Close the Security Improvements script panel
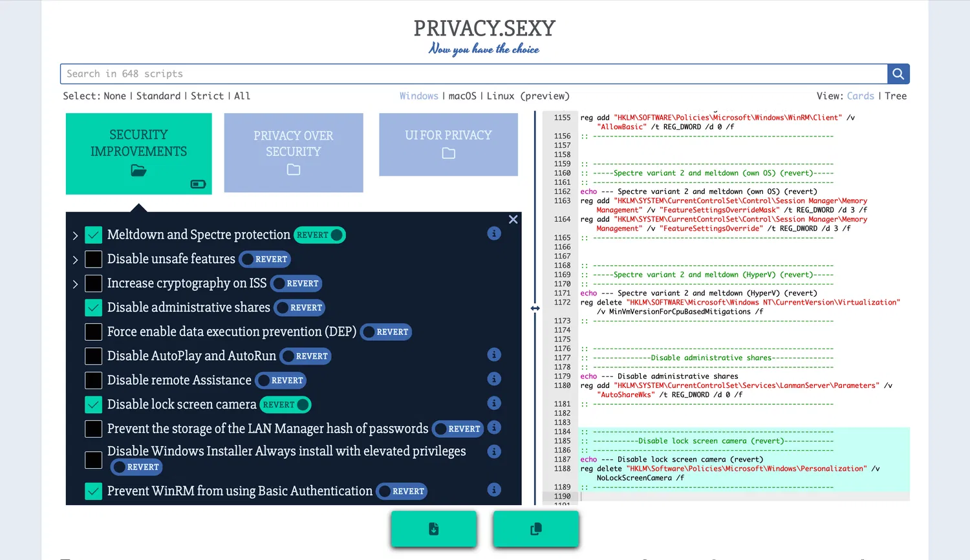Image resolution: width=970 pixels, height=560 pixels. 513,220
